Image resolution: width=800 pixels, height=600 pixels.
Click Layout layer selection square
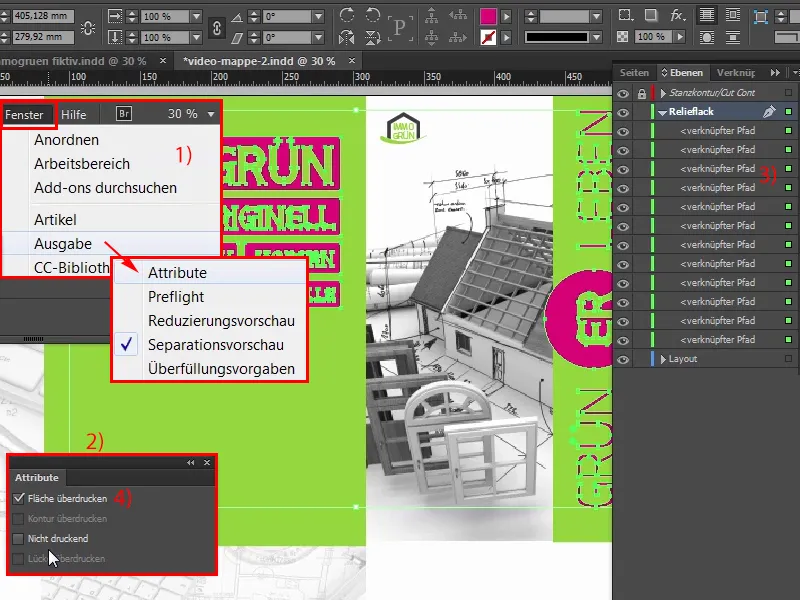788,359
